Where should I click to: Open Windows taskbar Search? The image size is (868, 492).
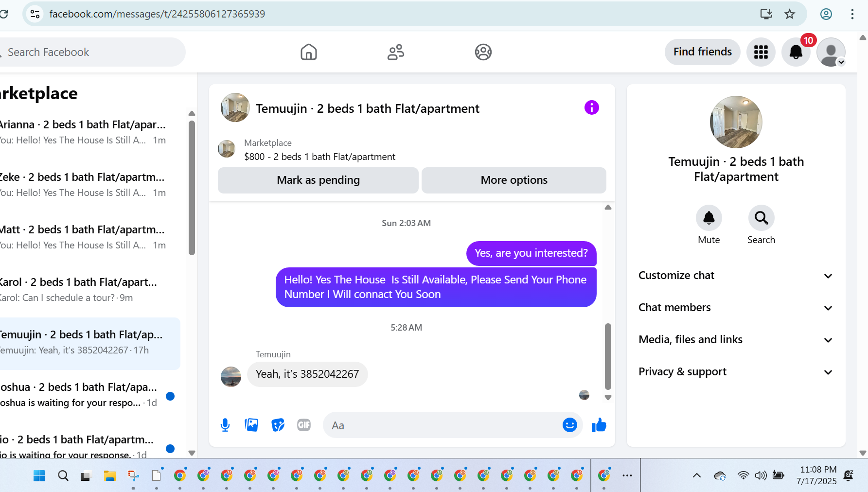63,475
